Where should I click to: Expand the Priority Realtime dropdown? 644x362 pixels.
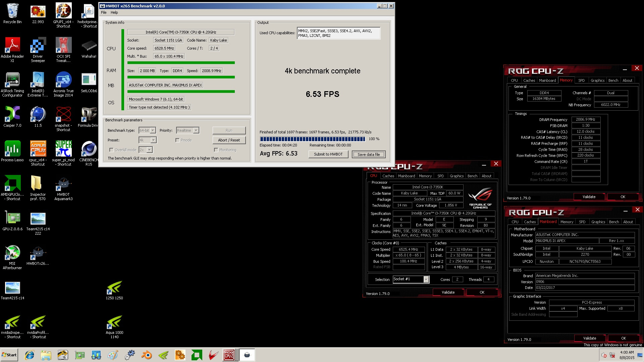pyautogui.click(x=196, y=130)
